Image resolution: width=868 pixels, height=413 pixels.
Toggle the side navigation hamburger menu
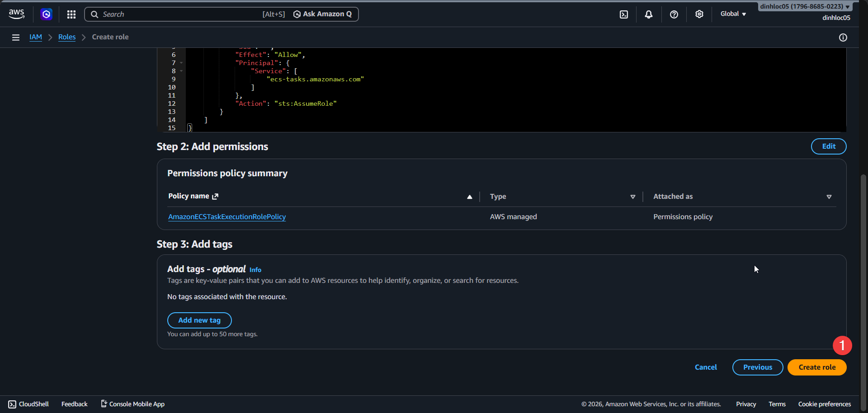pyautogui.click(x=16, y=38)
